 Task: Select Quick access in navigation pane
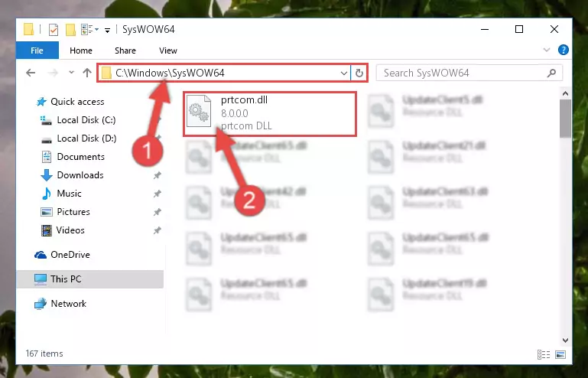pos(70,102)
